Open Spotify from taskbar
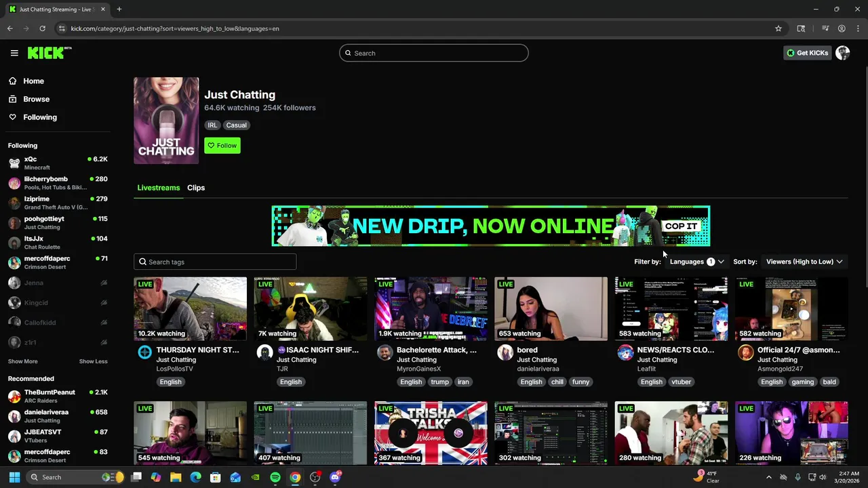This screenshot has height=488, width=868. (x=275, y=477)
